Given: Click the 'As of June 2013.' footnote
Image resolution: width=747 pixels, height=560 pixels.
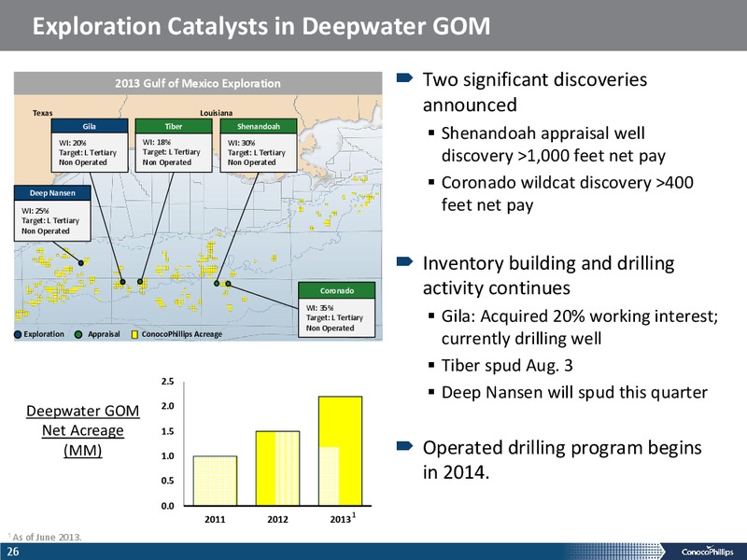Looking at the screenshot, I should 47,538.
